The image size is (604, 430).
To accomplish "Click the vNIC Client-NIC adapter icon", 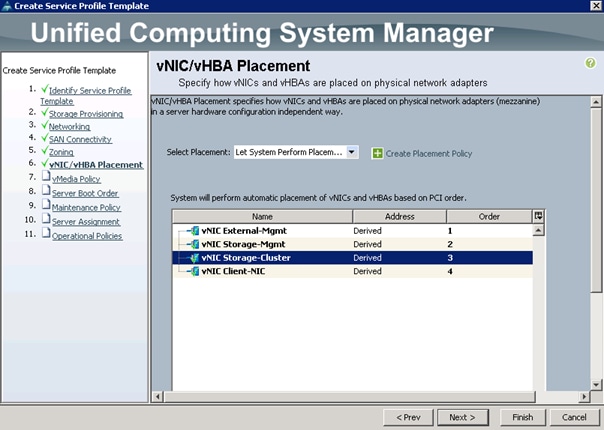I will pos(193,271).
